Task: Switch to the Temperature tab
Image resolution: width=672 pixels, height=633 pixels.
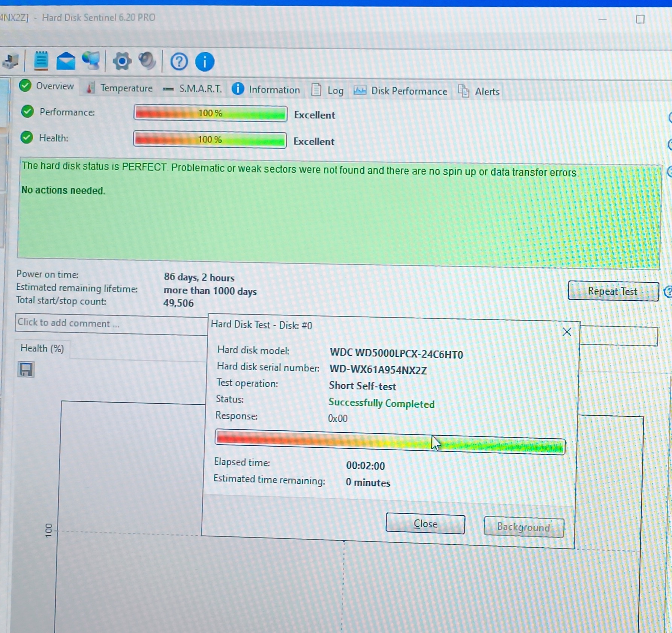Action: click(120, 88)
